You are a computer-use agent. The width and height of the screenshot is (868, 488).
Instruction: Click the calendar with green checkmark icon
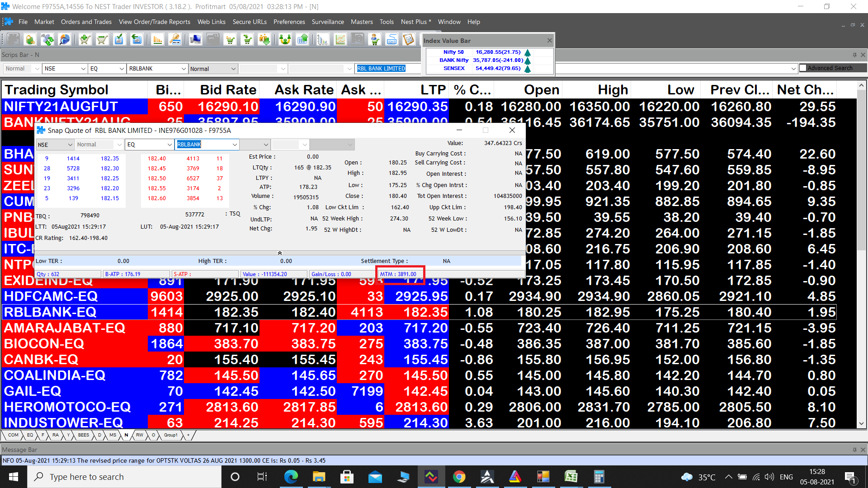click(119, 40)
